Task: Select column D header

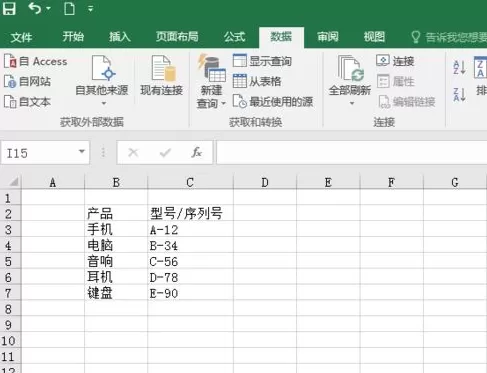Action: coord(265,182)
